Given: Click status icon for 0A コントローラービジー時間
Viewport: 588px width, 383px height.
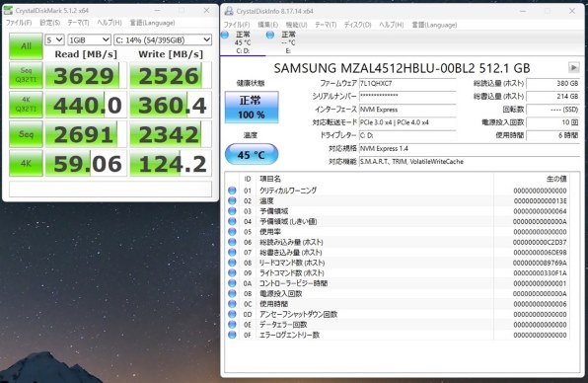Looking at the screenshot, I should [232, 283].
